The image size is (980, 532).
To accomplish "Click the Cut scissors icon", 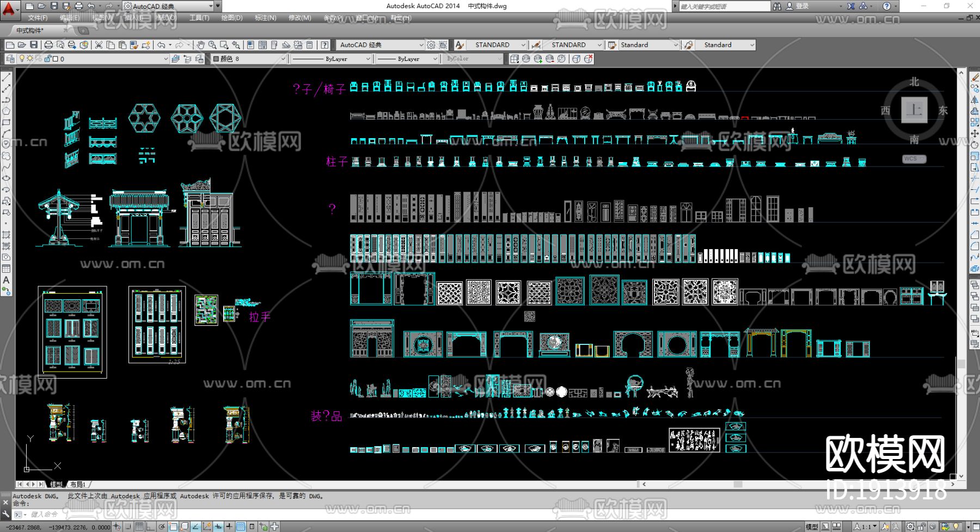I will tap(99, 45).
